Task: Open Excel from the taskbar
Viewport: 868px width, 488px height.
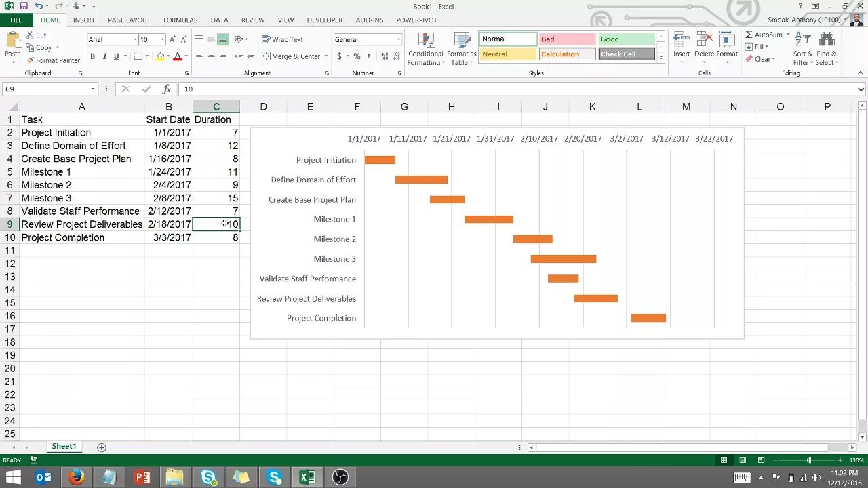Action: (x=307, y=477)
